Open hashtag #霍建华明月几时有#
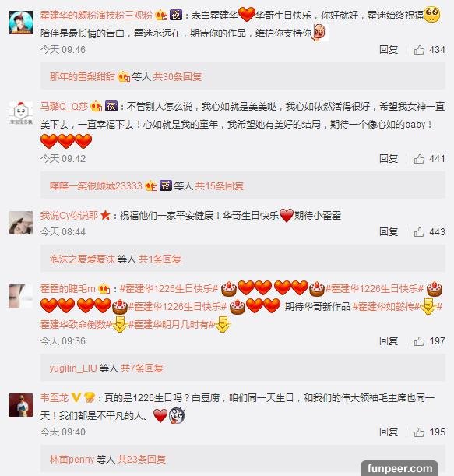Viewport: 454px width, 476px height. pos(172,325)
